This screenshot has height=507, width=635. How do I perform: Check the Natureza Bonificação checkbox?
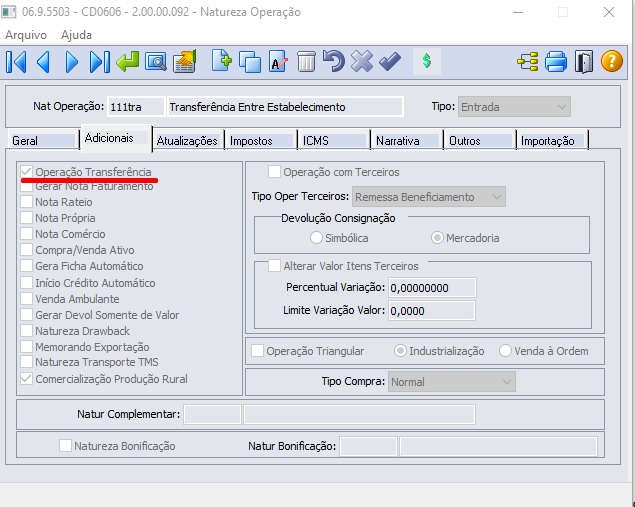pos(65,446)
